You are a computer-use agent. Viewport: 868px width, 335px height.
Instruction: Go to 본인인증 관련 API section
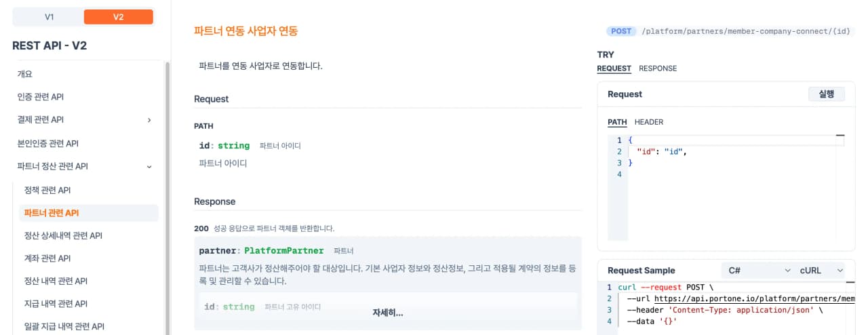(x=48, y=143)
